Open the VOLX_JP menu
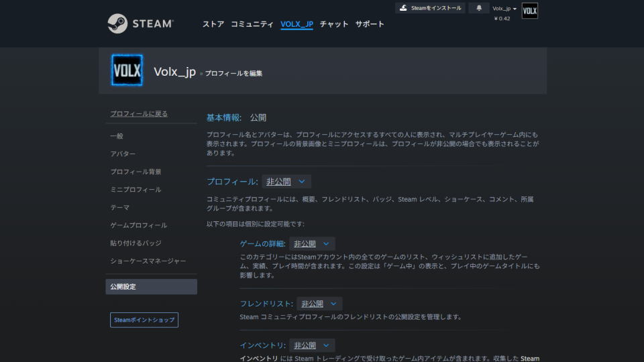This screenshot has height=362, width=644. (x=297, y=24)
